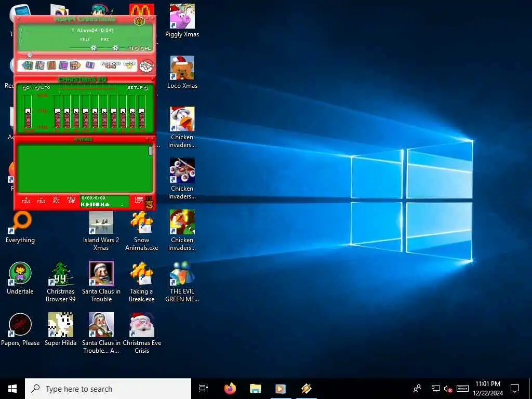Click the purple Stop gift button in main player
The image size is (532, 399).
pos(63,65)
